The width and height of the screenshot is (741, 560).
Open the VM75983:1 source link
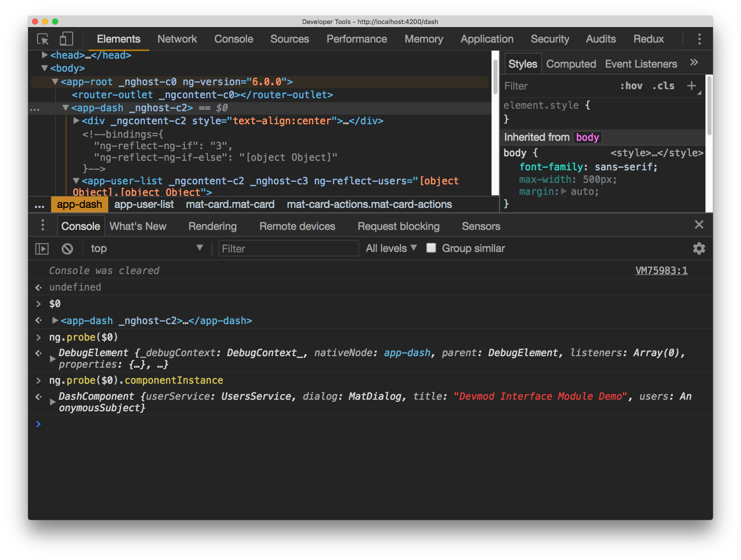coord(661,270)
